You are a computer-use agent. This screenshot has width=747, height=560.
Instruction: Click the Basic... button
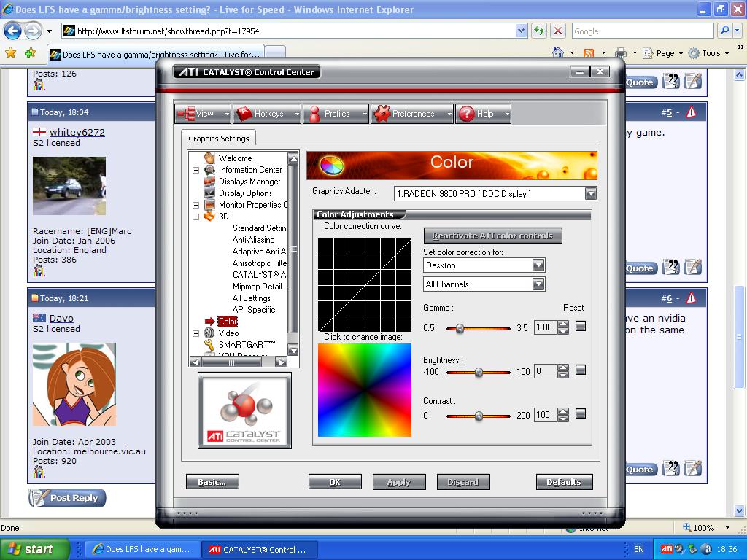212,482
